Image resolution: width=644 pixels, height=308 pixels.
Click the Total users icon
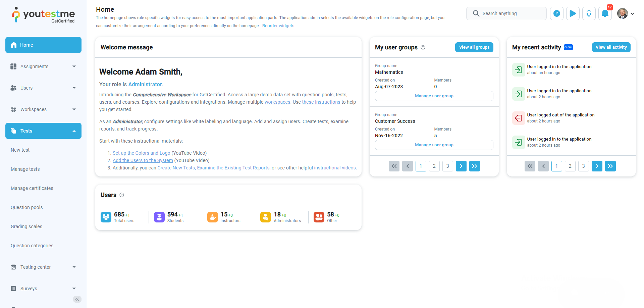click(x=106, y=217)
